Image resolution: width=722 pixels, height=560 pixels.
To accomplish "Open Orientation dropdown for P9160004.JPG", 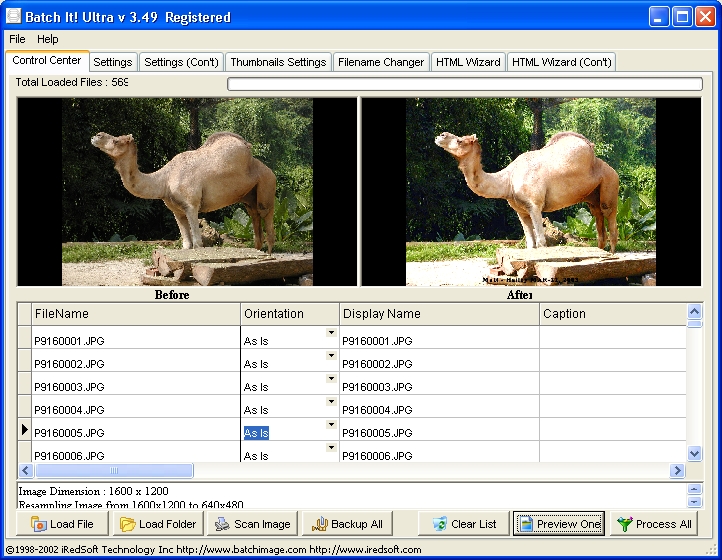I will [331, 402].
